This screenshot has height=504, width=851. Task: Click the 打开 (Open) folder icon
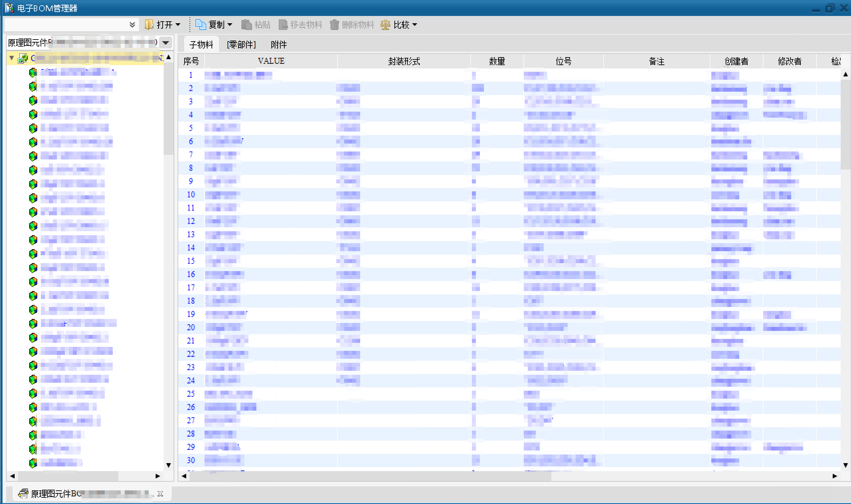[x=149, y=25]
